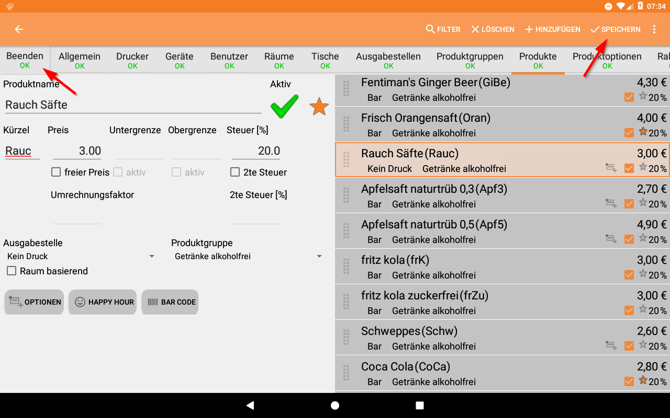
Task: Open the Ausgabestelle dropdown
Action: point(80,257)
